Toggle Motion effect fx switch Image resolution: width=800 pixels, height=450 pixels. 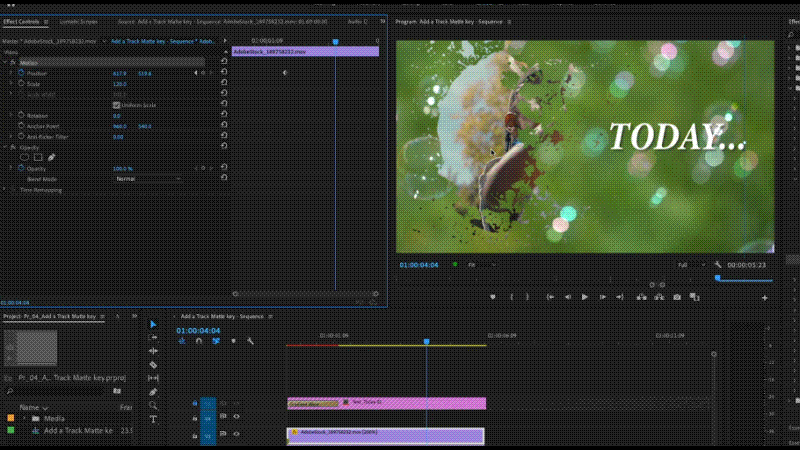(13, 62)
